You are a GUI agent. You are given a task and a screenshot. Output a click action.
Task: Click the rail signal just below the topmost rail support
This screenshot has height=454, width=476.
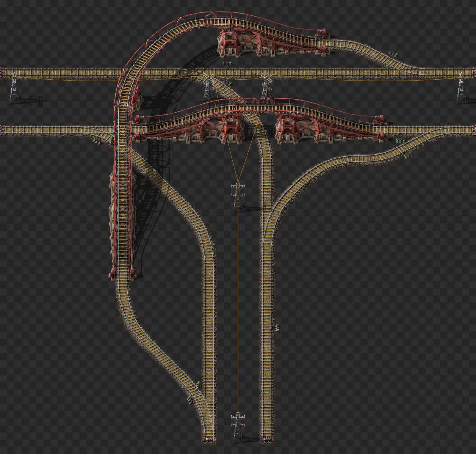click(x=227, y=64)
